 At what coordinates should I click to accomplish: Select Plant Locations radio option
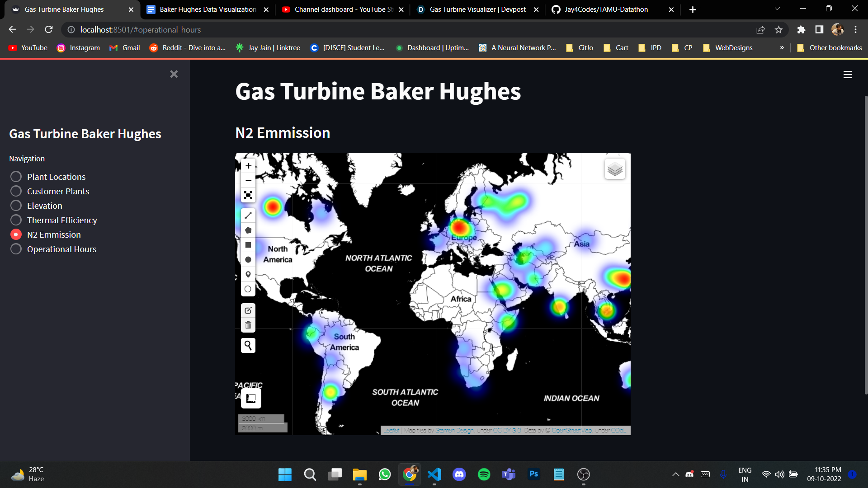tap(16, 177)
